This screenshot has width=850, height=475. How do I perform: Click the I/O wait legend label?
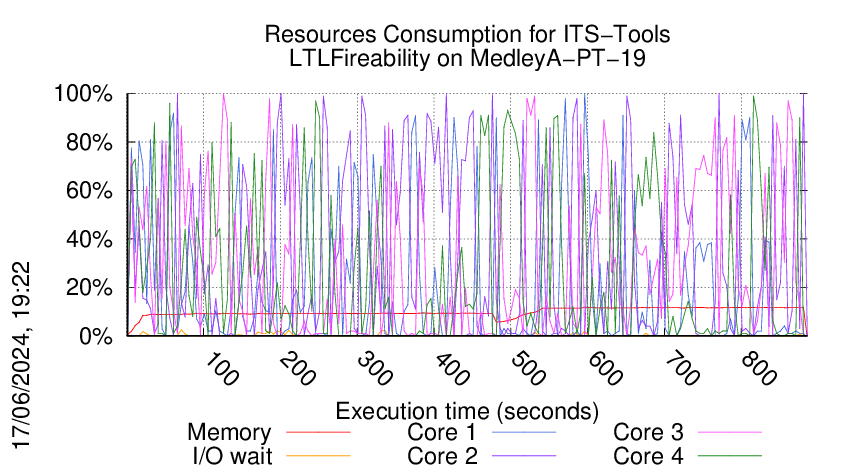(232, 456)
